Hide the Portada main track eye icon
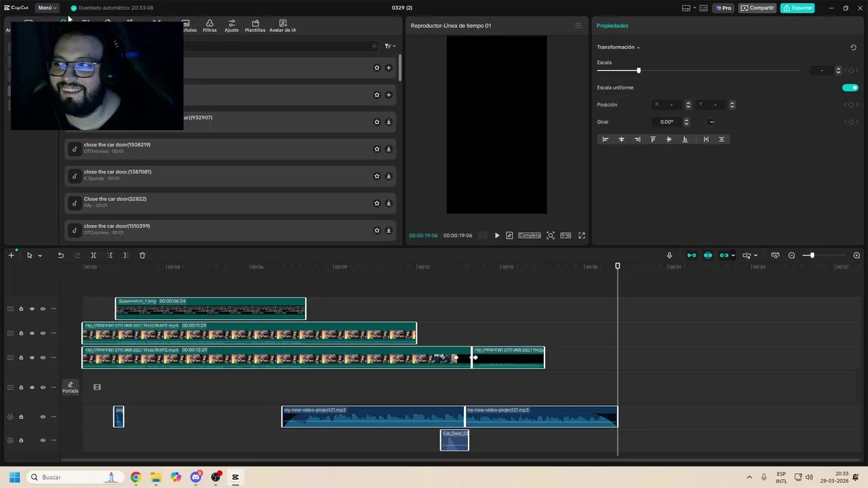Image resolution: width=868 pixels, height=488 pixels. click(32, 388)
